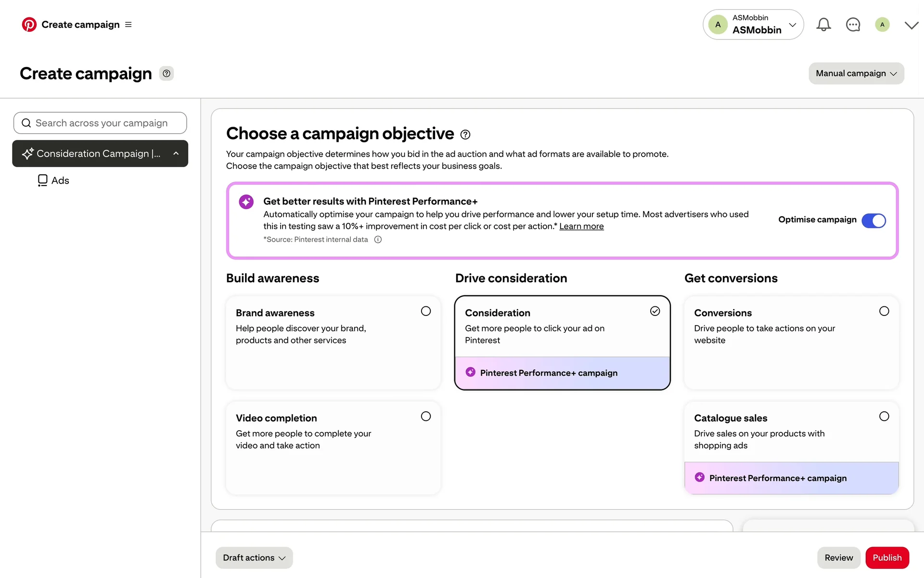The image size is (924, 578).
Task: Click info icon next to Pinterest internal data
Action: click(378, 240)
